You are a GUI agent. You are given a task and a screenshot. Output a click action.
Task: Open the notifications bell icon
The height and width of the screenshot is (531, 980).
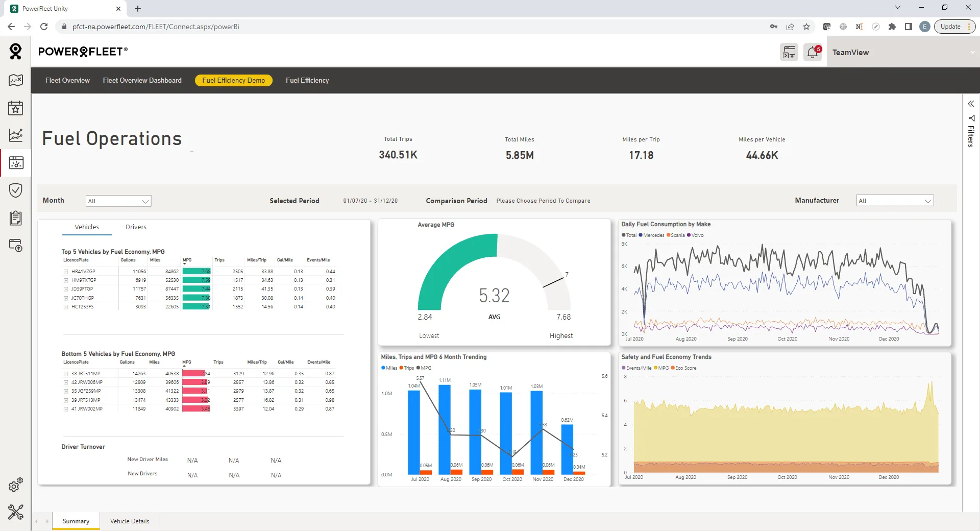point(813,52)
